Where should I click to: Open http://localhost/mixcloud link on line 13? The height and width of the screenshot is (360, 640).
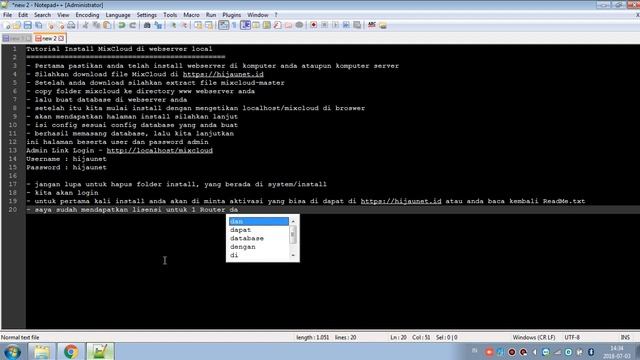coord(160,151)
